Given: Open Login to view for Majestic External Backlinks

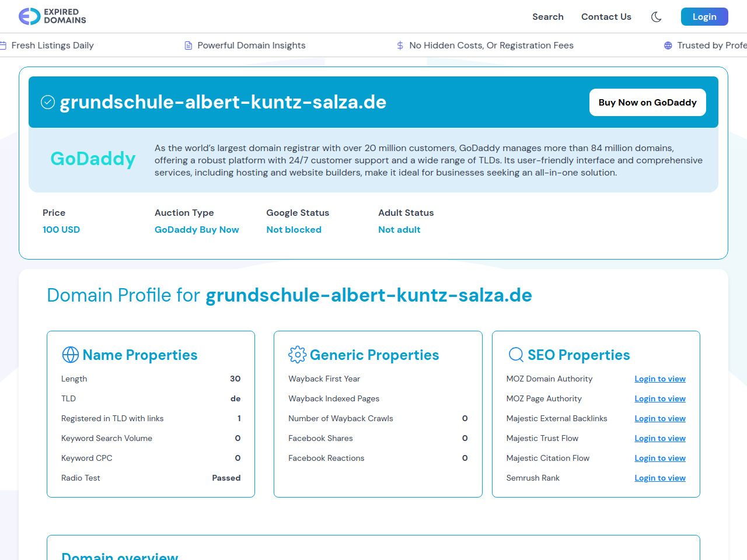Looking at the screenshot, I should pyautogui.click(x=659, y=419).
